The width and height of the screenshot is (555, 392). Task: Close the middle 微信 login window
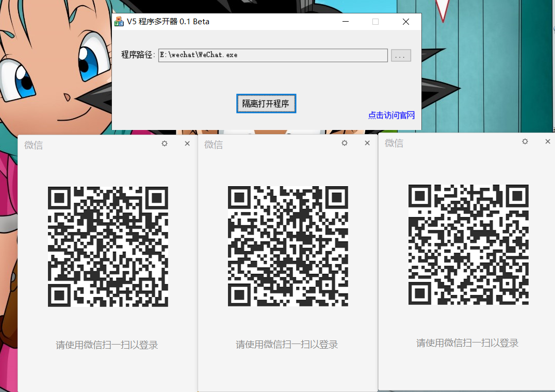[367, 143]
